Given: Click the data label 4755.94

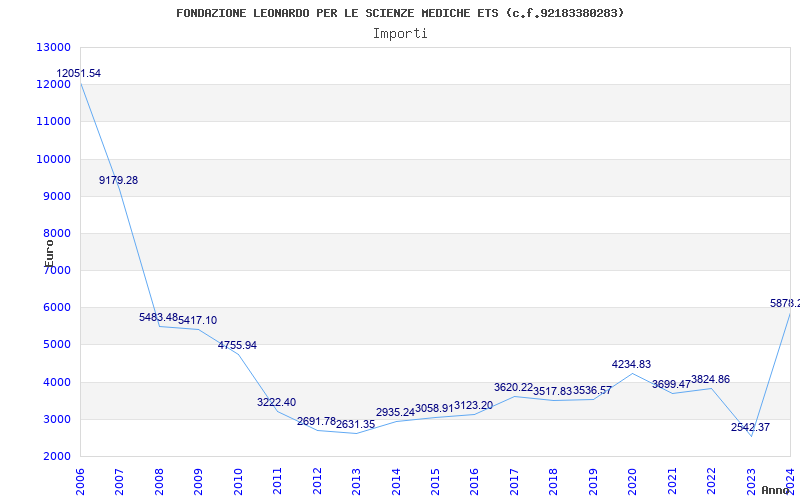Looking at the screenshot, I should (x=237, y=345).
